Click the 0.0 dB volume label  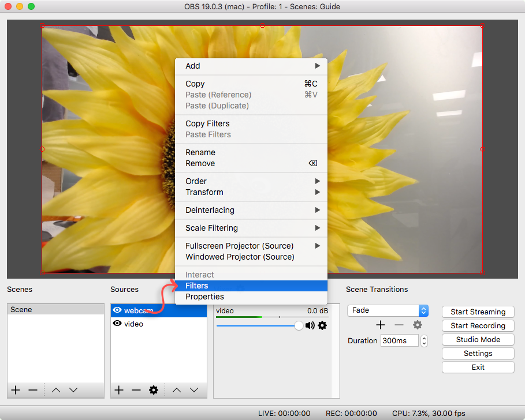pos(318,310)
